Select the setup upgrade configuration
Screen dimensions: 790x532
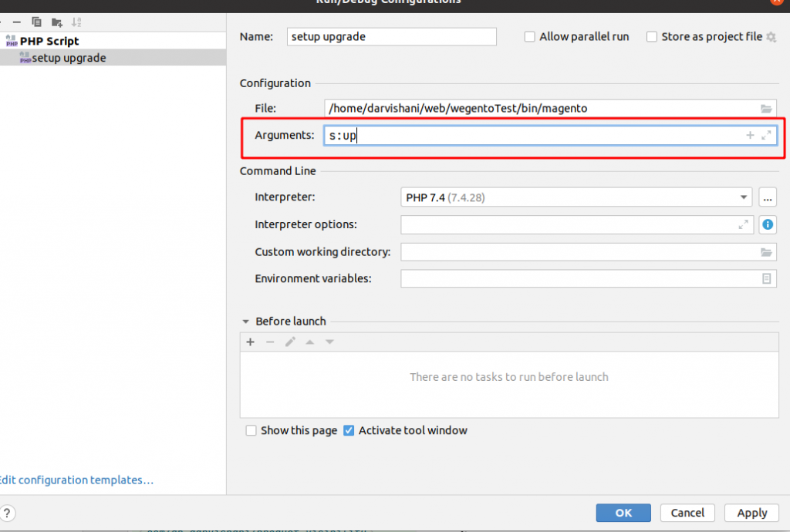coord(113,58)
